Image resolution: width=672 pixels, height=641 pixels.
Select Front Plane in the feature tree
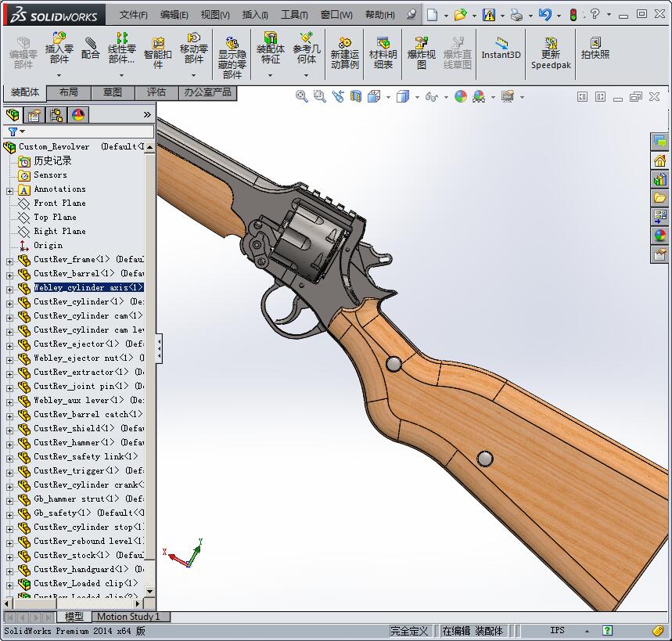(x=59, y=203)
